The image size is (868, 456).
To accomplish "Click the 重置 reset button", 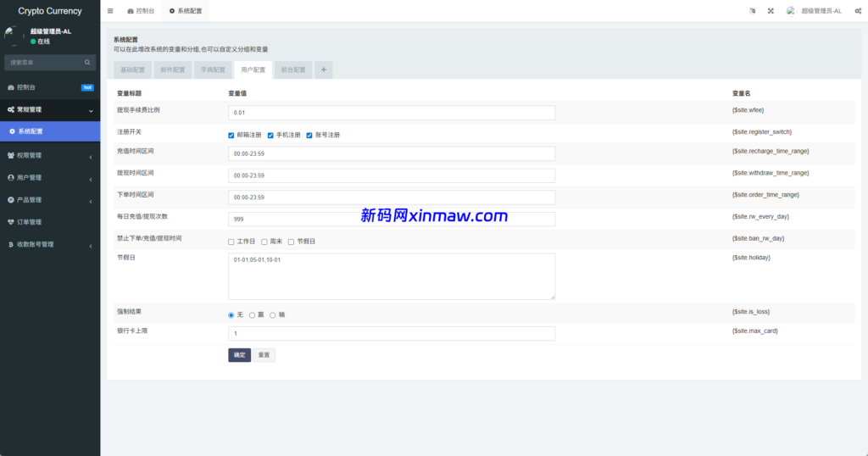I will pyautogui.click(x=264, y=355).
